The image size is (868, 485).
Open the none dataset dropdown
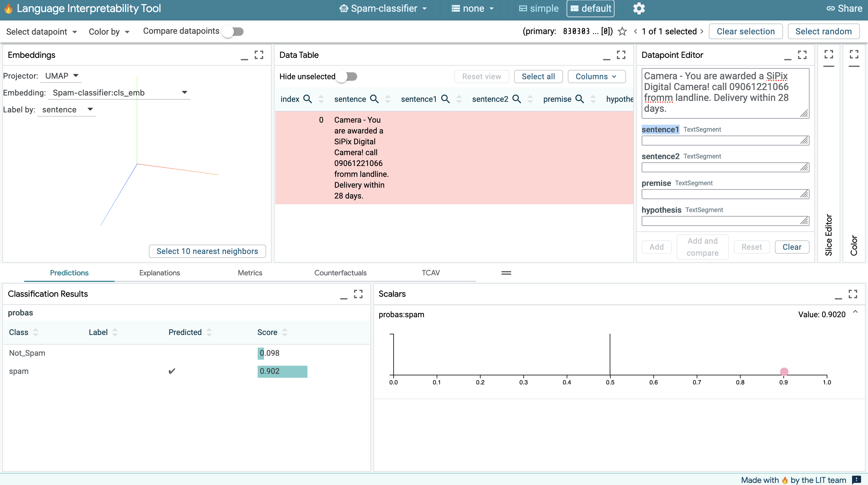tap(473, 8)
